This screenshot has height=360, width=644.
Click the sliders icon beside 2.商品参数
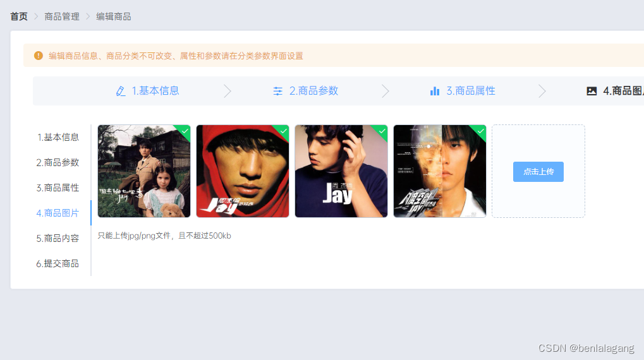pyautogui.click(x=278, y=91)
